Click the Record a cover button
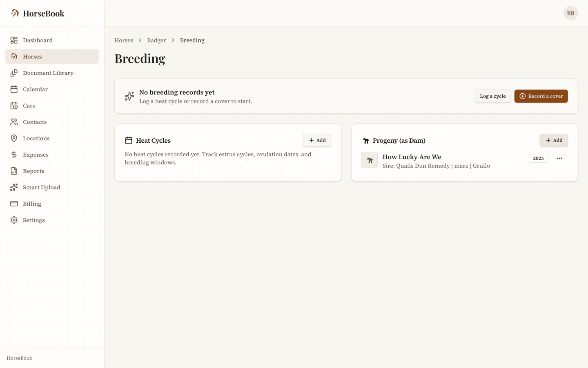Screen dimensions: 588x368 click(x=541, y=96)
